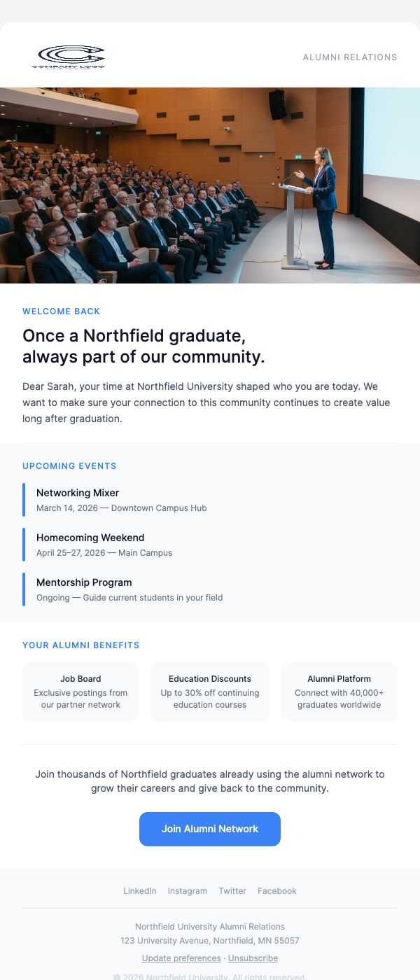Open the Twitter footer link
Screen dimensions: 420x980
[232, 890]
